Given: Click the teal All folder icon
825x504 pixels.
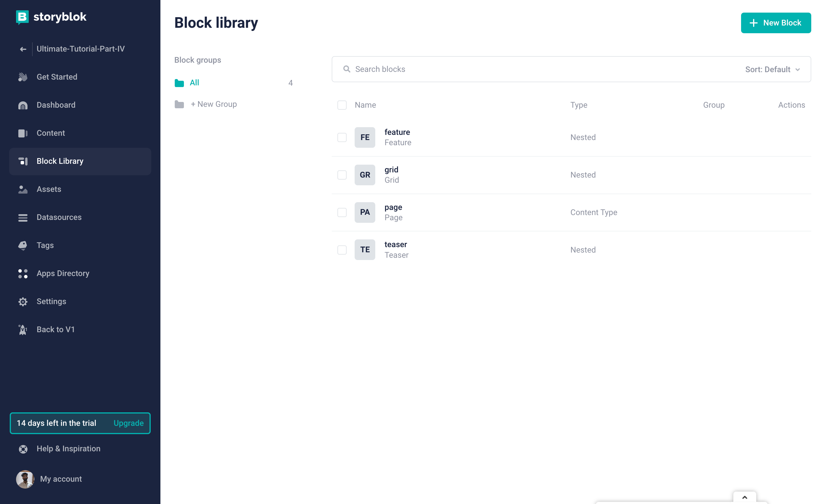Looking at the screenshot, I should (x=179, y=83).
